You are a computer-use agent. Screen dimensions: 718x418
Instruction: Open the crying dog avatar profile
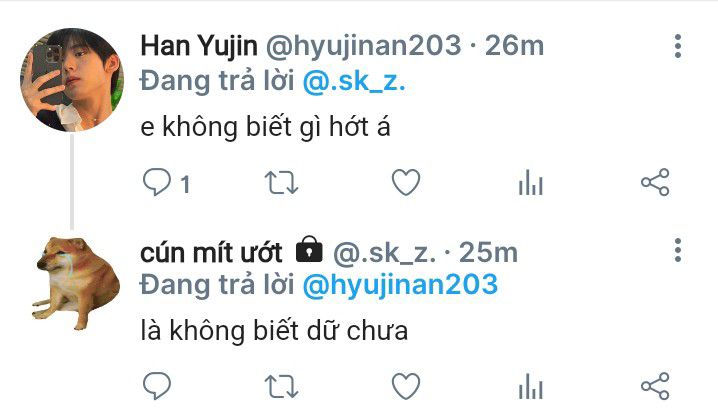tap(75, 282)
